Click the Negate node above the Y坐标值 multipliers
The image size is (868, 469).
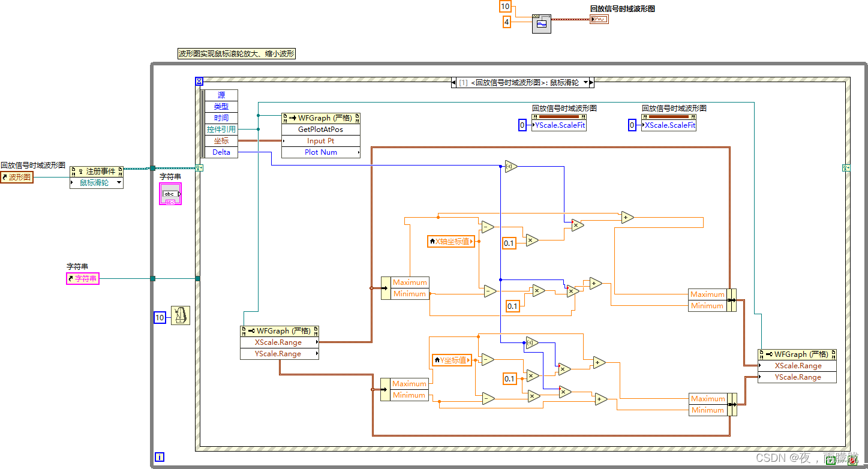pyautogui.click(x=531, y=342)
